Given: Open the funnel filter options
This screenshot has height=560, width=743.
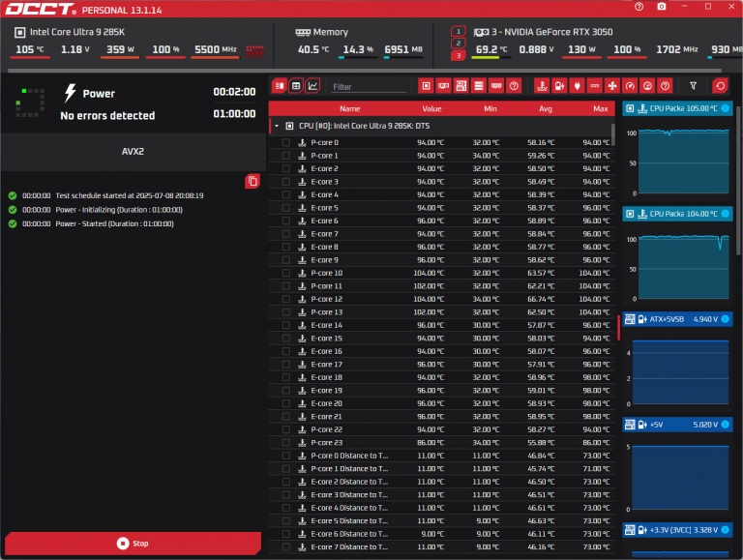Looking at the screenshot, I should [x=694, y=86].
